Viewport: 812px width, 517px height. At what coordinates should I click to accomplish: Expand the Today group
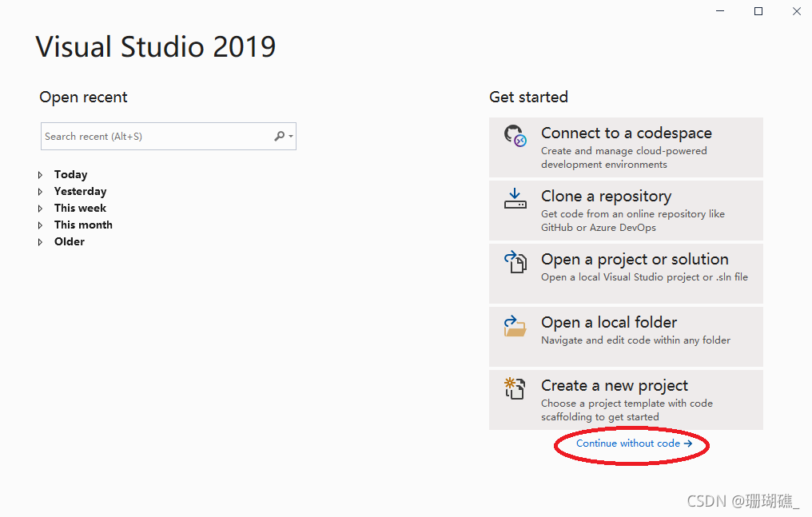point(41,175)
